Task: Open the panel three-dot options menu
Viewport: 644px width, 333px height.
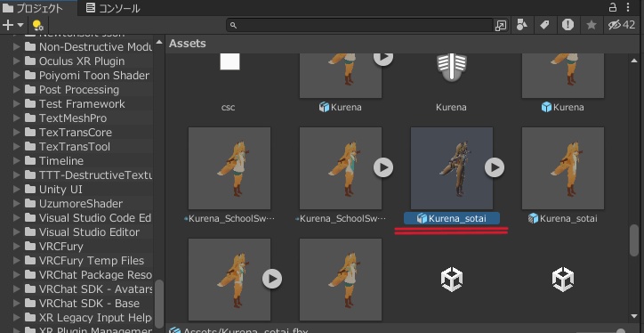Action: (x=628, y=7)
